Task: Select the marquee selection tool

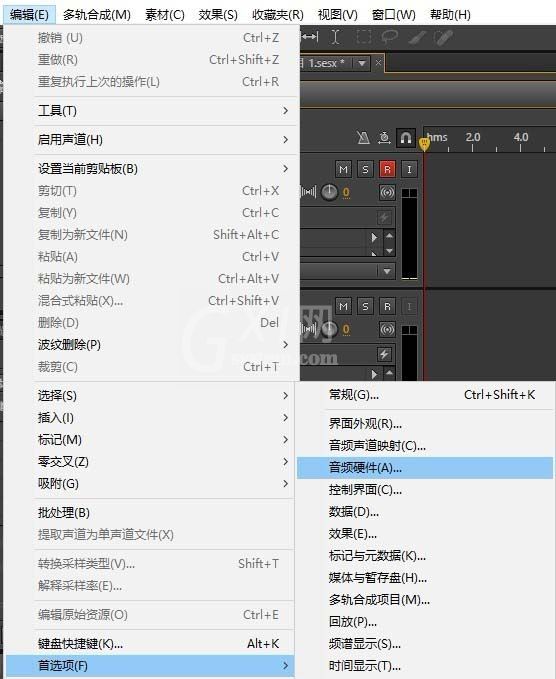Action: [363, 37]
